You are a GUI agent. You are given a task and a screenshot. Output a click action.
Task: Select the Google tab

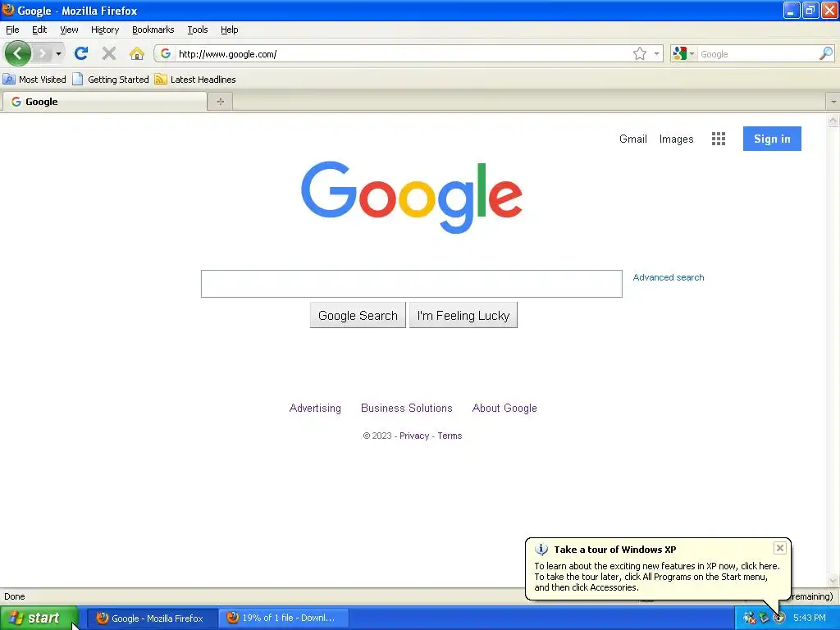pyautogui.click(x=104, y=101)
